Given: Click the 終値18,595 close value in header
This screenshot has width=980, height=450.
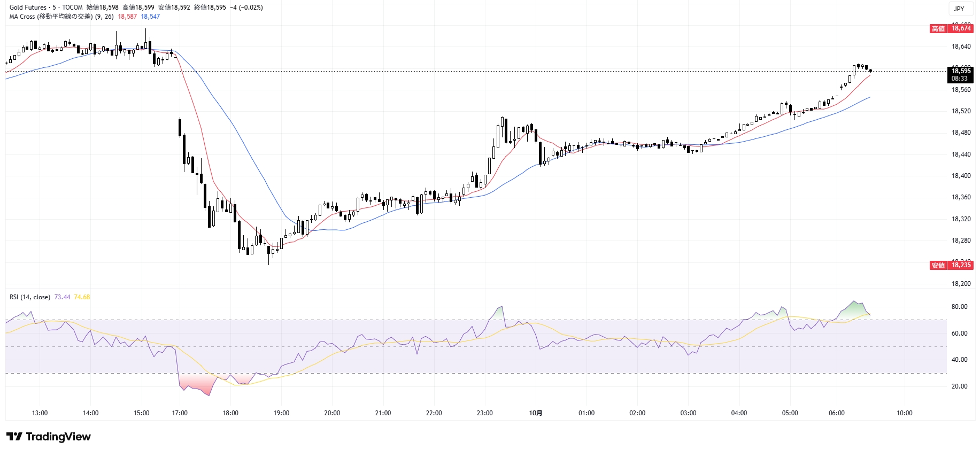Looking at the screenshot, I should pyautogui.click(x=210, y=7).
